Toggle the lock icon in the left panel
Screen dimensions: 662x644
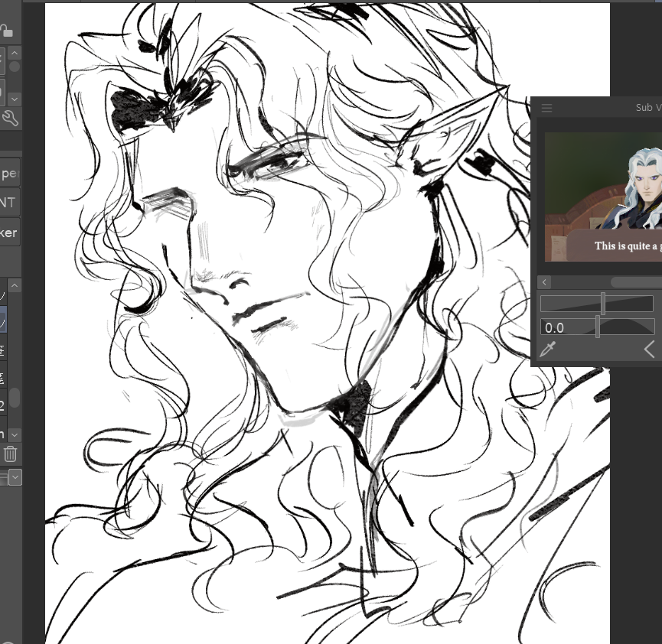(6, 31)
